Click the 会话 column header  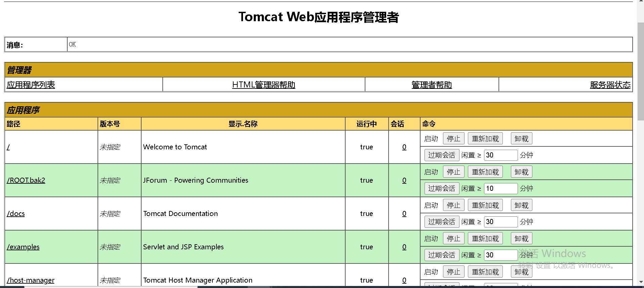pos(397,124)
